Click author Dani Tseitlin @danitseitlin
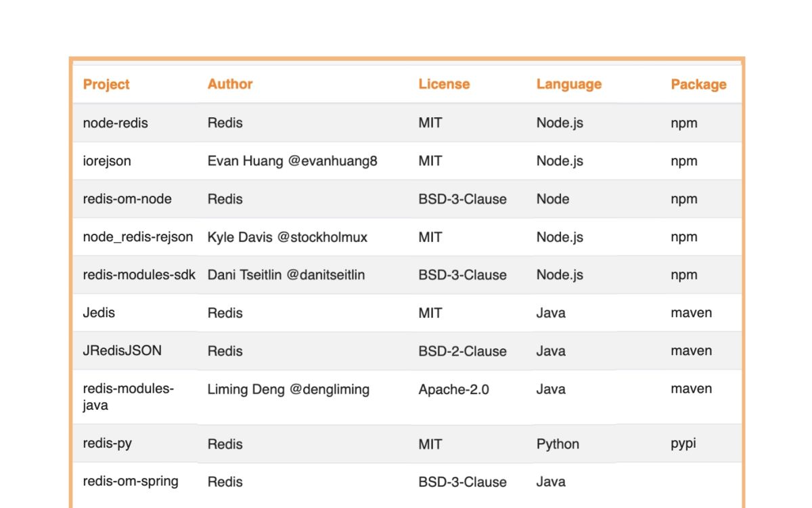812x508 pixels. 286,275
